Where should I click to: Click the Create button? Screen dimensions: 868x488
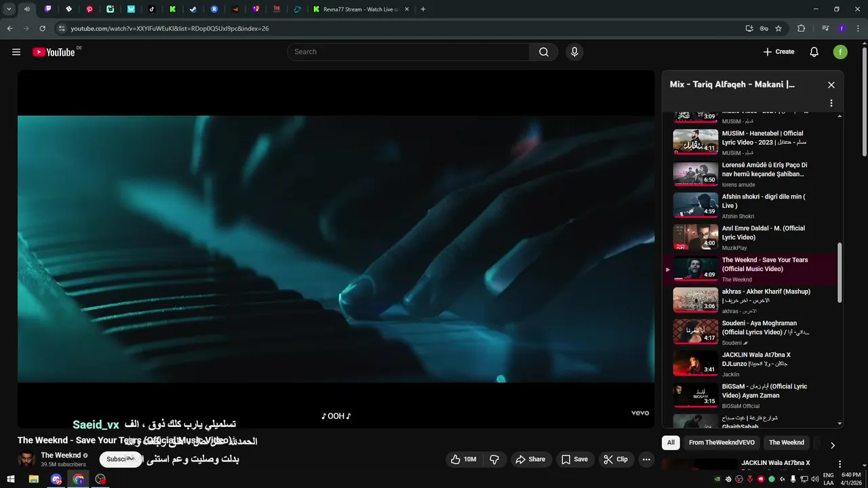pos(778,52)
